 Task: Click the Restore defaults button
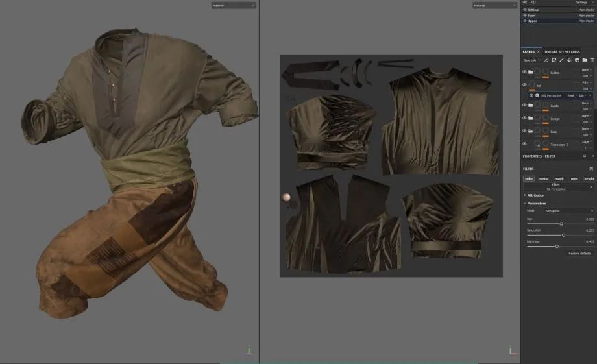click(x=579, y=253)
